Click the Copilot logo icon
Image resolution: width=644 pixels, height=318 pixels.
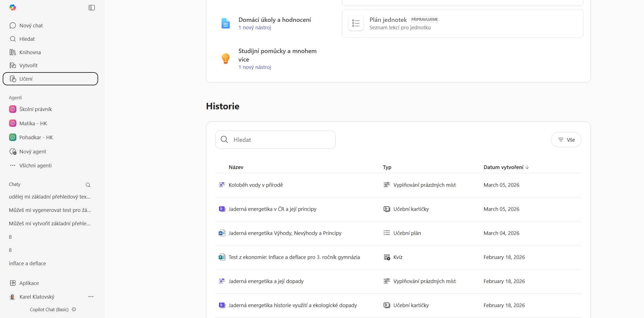[13, 8]
